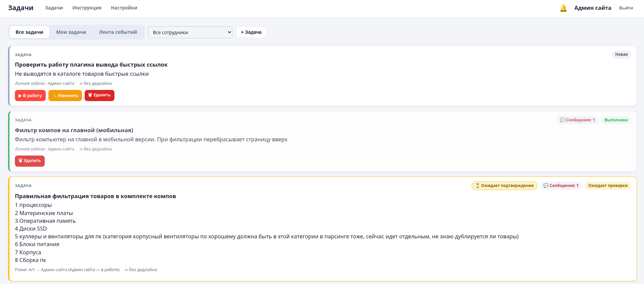Screen dimensions: 644x284
Task: Click the Ожидает подтверждения badge
Action: [x=505, y=186]
